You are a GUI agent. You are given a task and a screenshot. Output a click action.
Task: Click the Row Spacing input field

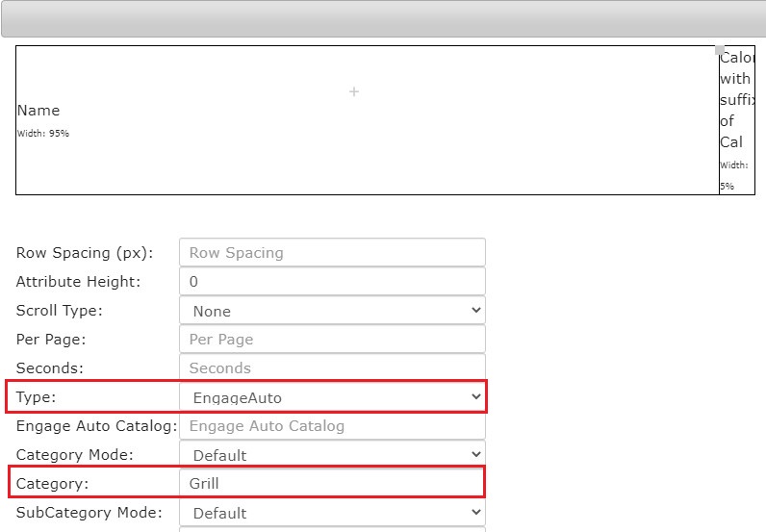pos(332,253)
